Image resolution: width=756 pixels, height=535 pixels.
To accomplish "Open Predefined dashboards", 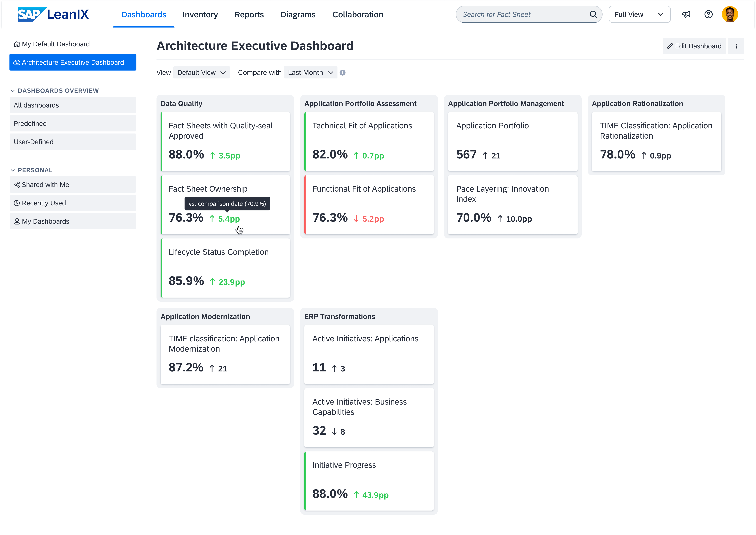I will coord(73,123).
